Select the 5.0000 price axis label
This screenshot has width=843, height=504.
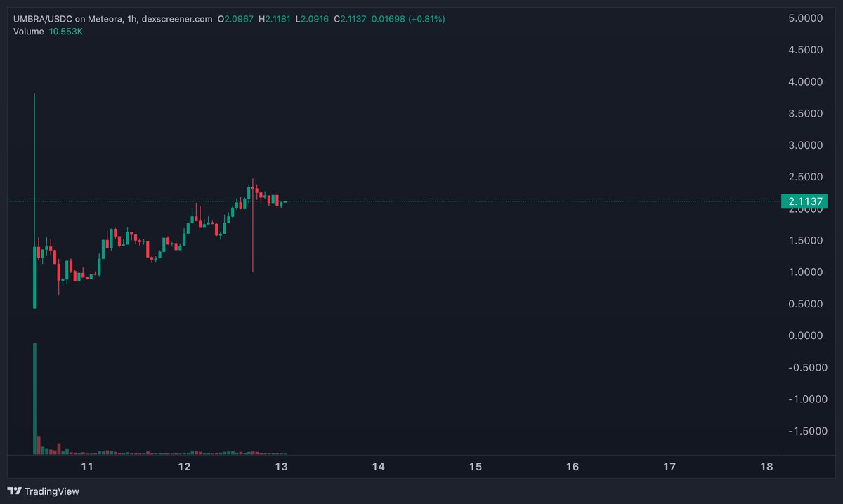[806, 18]
